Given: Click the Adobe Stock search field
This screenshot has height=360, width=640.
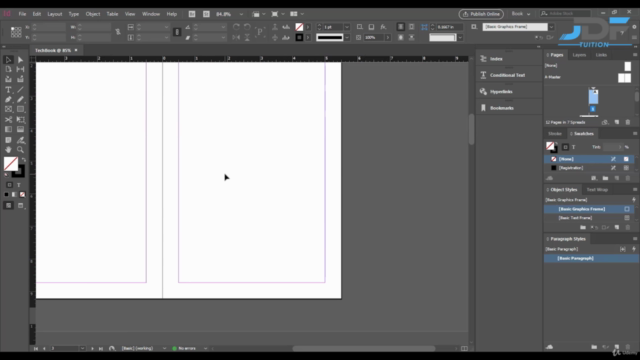Looking at the screenshot, I should pos(564,13).
